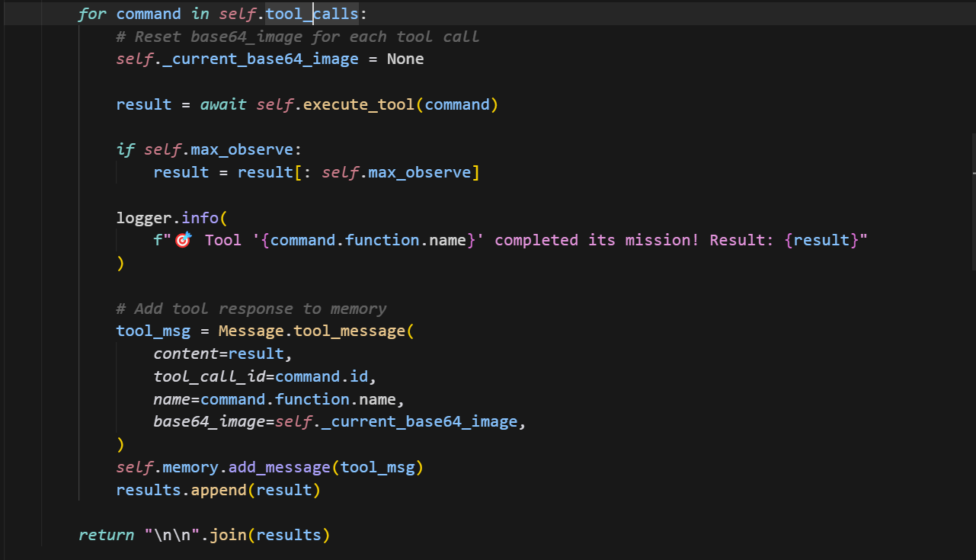
Task: Click 'command.id' value
Action: click(322, 376)
